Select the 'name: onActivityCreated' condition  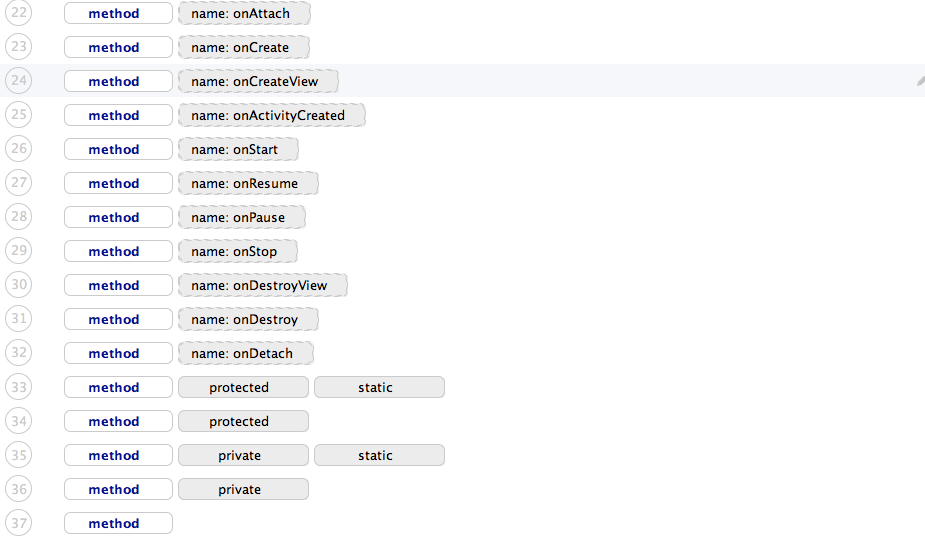(272, 115)
